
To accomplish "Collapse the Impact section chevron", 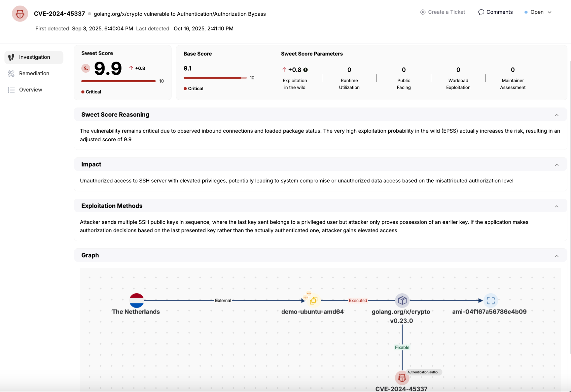I will point(557,165).
